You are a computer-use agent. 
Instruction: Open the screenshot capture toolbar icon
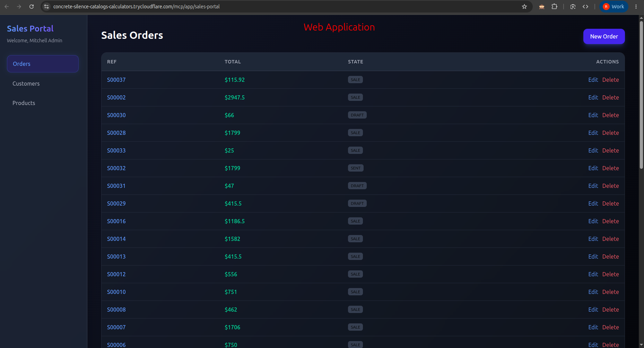click(x=573, y=7)
